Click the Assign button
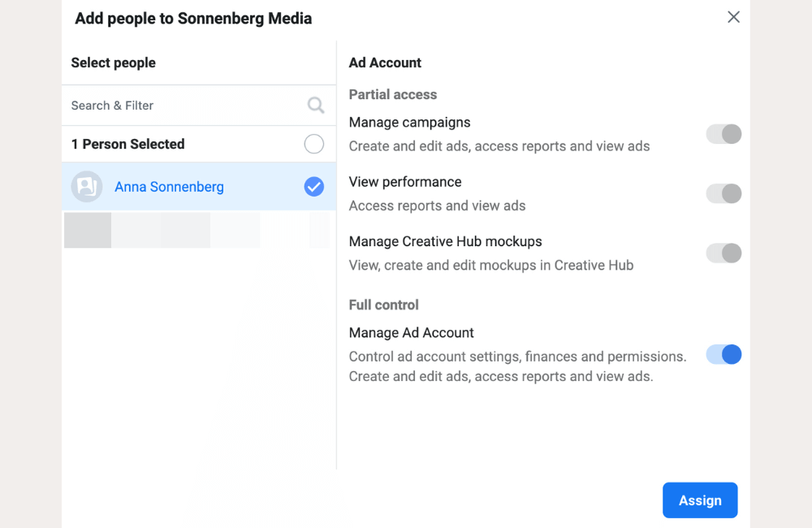Image resolution: width=812 pixels, height=528 pixels. 700,500
